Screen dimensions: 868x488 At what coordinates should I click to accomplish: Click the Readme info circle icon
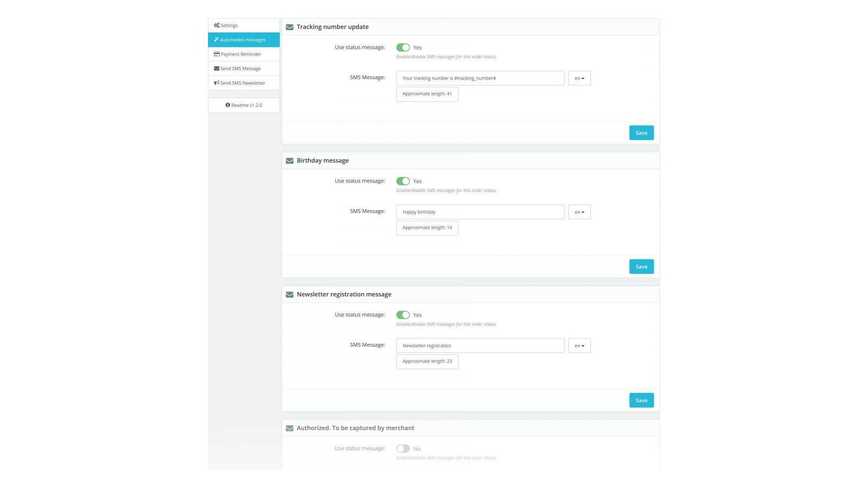pos(228,105)
